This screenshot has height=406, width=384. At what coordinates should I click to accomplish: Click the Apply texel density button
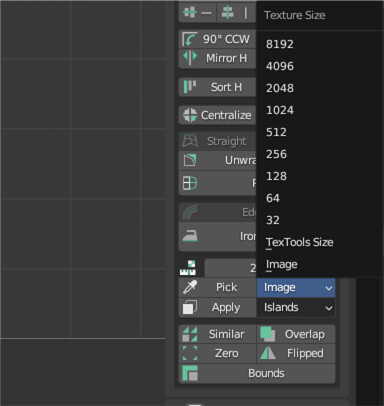tap(217, 307)
